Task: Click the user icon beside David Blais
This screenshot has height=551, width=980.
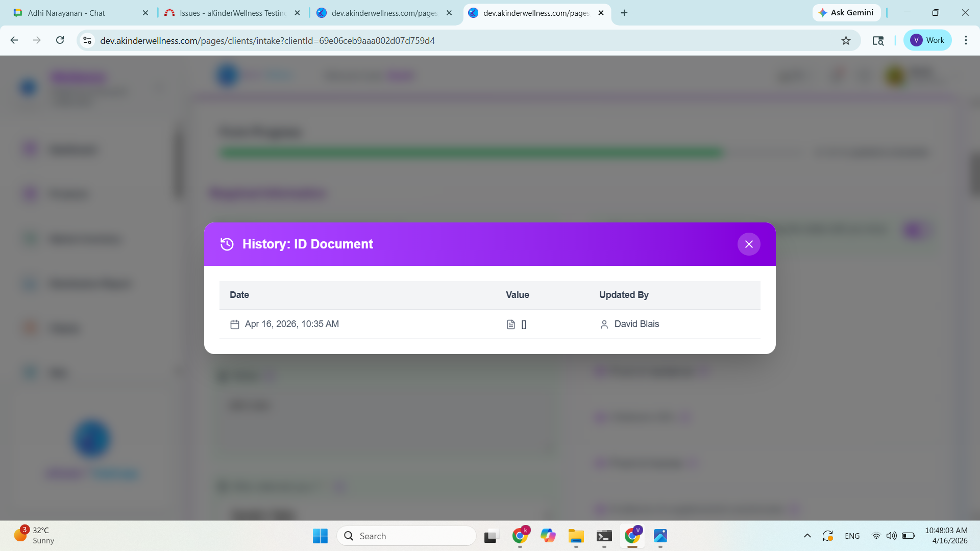Action: [604, 324]
